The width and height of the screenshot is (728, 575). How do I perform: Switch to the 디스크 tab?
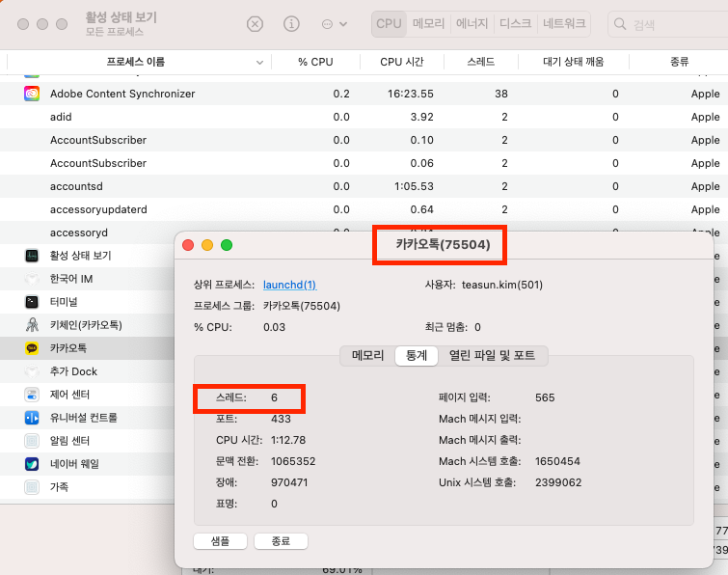pyautogui.click(x=515, y=24)
